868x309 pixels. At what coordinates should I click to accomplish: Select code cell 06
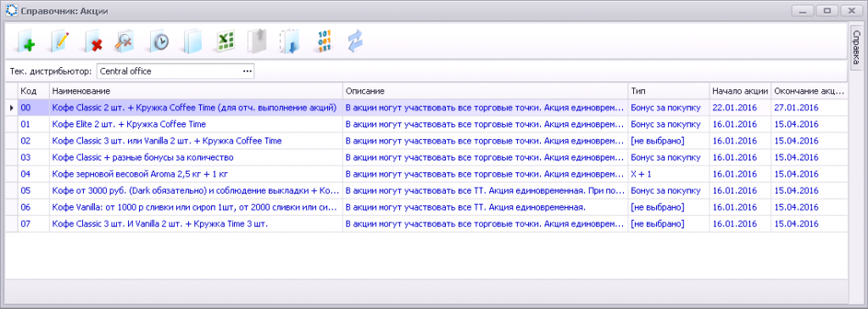34,207
